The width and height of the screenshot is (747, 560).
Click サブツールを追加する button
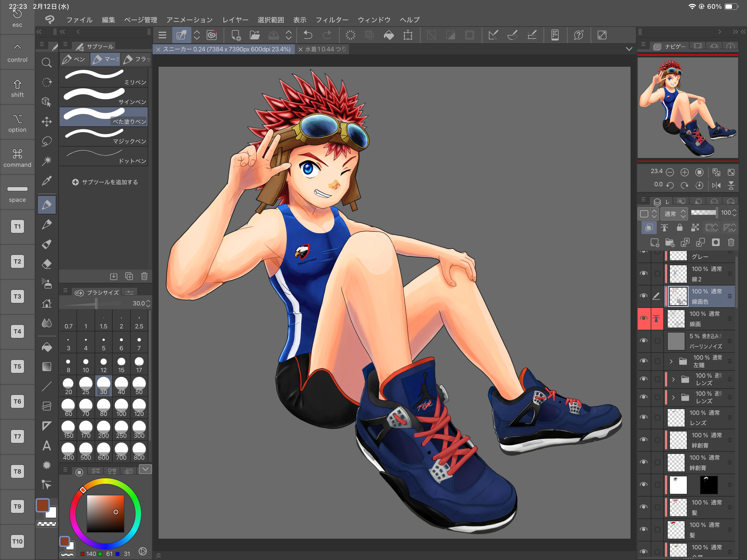(105, 182)
